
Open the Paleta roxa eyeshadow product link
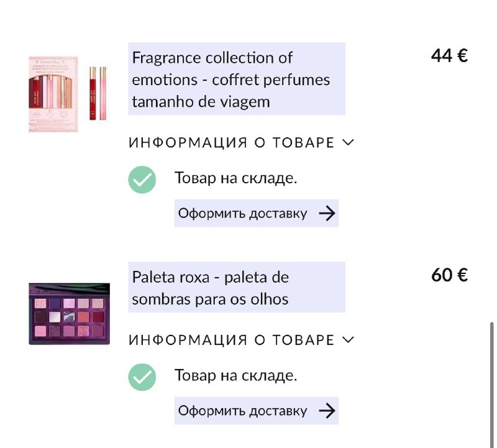(x=237, y=287)
